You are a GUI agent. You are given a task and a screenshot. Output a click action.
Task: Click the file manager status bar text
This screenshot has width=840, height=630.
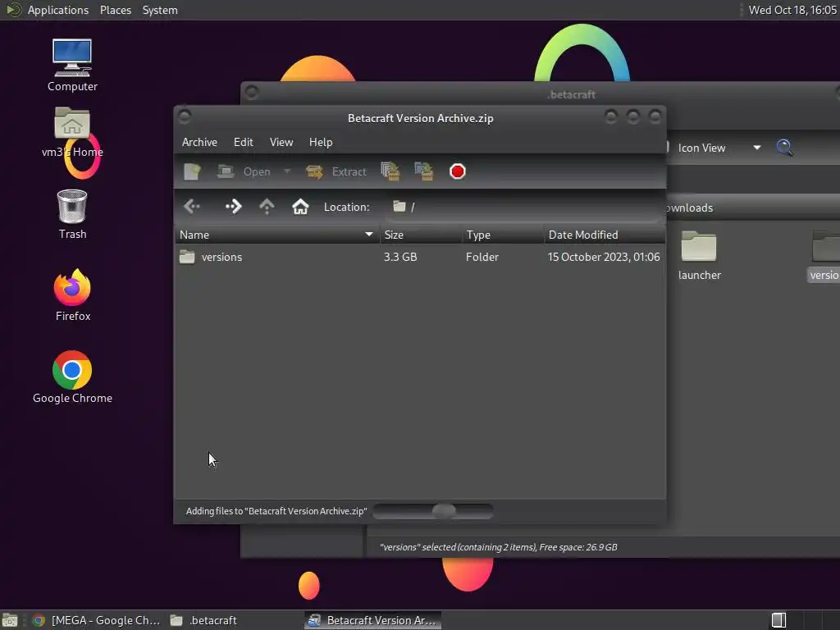tap(498, 547)
